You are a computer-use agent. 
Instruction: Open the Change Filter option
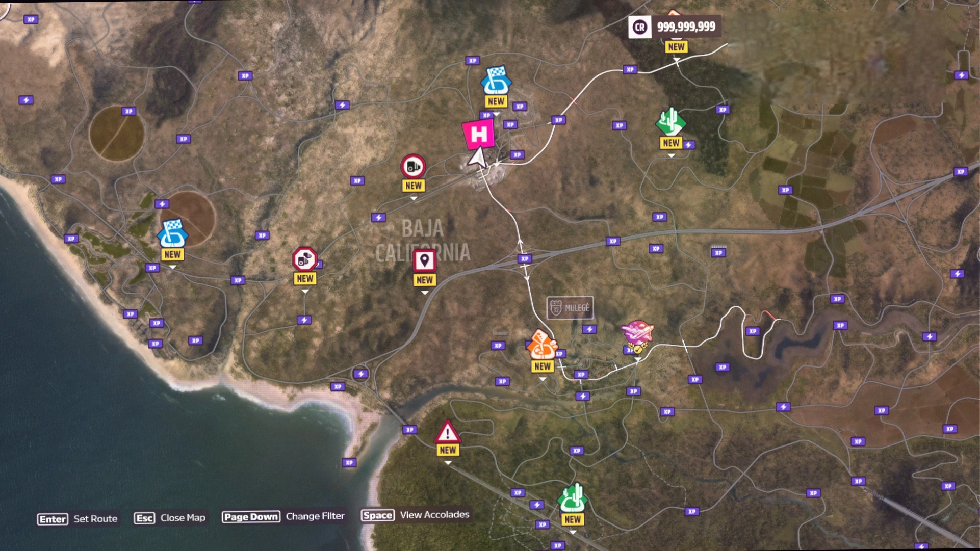coord(283,517)
